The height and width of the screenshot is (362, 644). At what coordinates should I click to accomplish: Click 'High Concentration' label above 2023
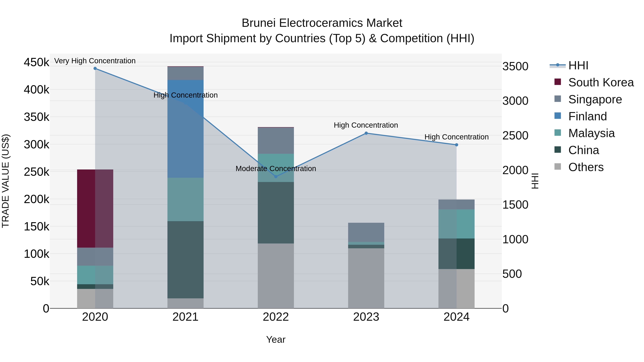pos(366,125)
